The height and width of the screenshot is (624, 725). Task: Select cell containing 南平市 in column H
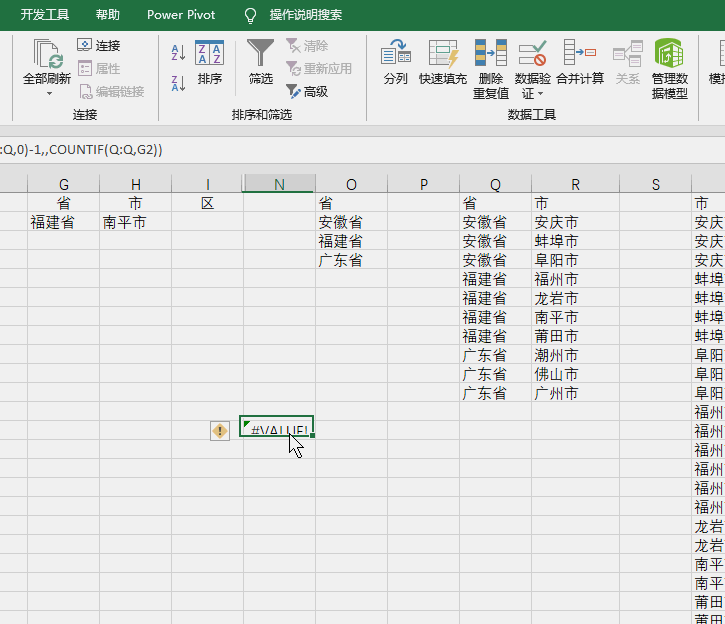pos(135,222)
